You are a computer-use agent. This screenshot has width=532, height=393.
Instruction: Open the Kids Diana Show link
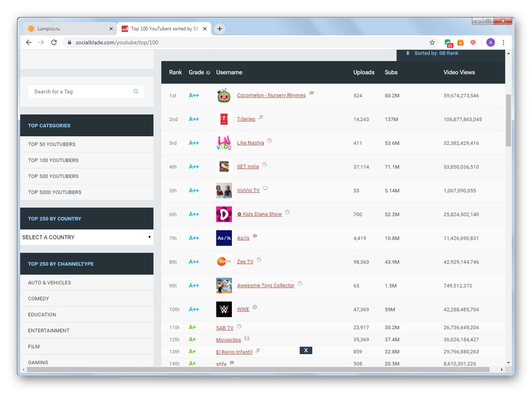click(260, 214)
